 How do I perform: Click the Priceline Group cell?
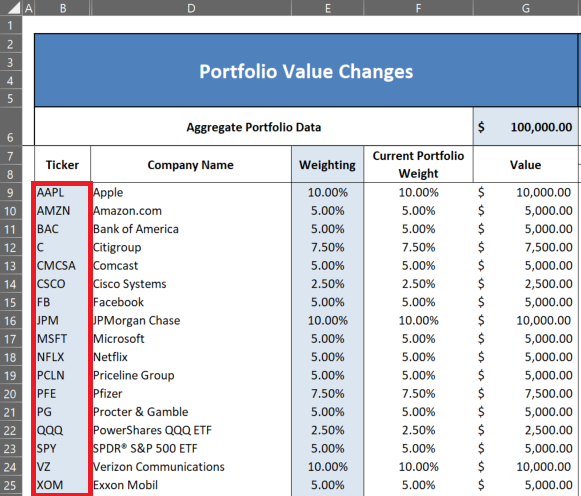coord(191,375)
